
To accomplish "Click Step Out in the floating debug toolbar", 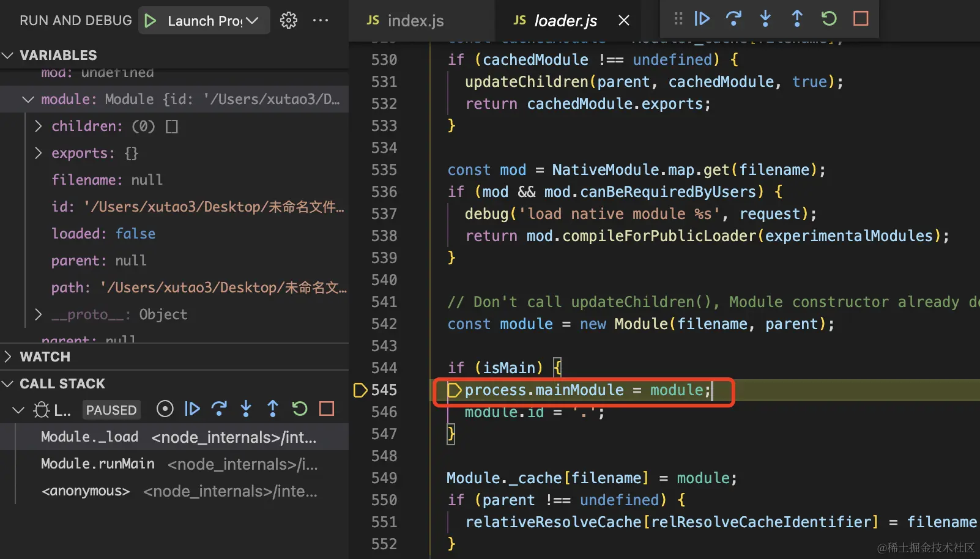I will 797,18.
